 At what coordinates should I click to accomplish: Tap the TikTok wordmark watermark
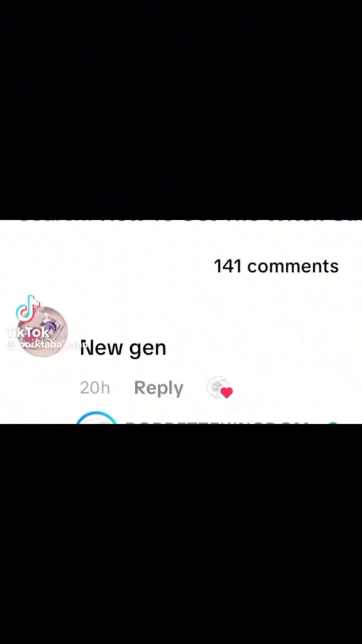pos(28,333)
